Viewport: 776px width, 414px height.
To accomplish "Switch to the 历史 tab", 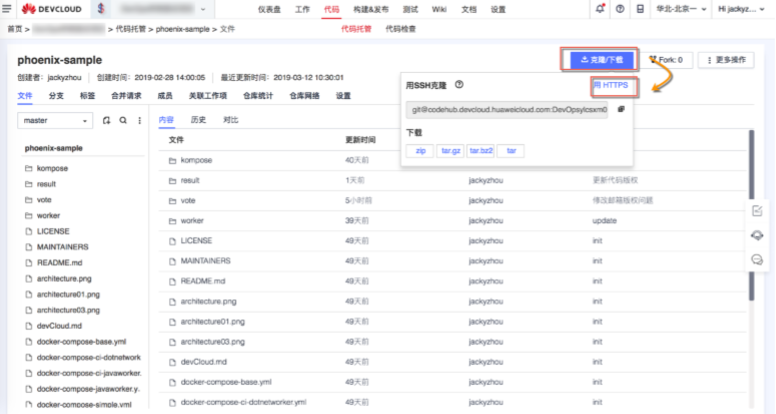I will [198, 120].
